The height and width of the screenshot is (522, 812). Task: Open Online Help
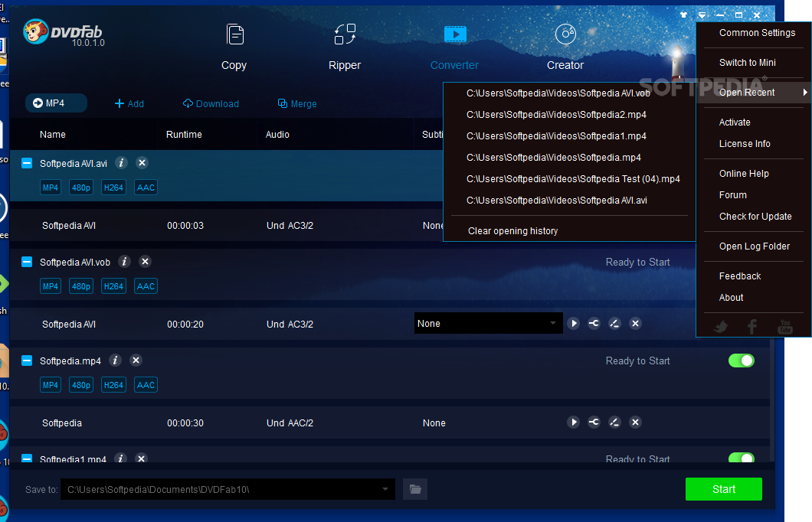[x=744, y=174]
